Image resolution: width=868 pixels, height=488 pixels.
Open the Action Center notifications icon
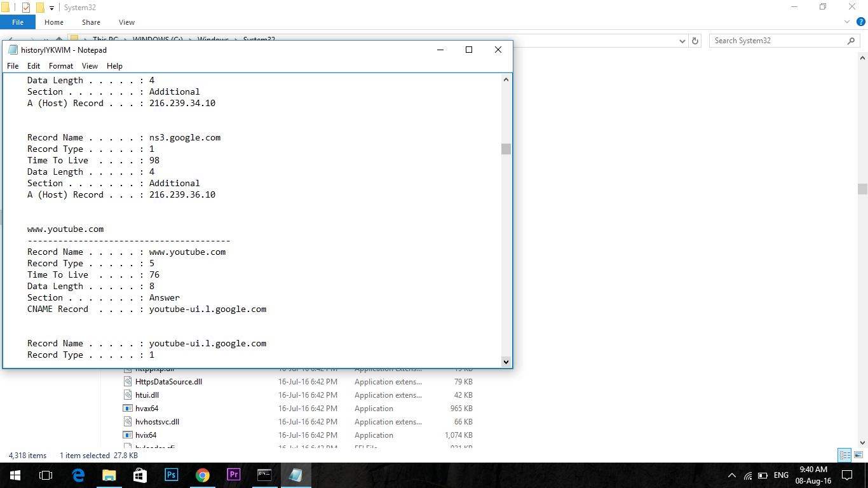(x=847, y=475)
